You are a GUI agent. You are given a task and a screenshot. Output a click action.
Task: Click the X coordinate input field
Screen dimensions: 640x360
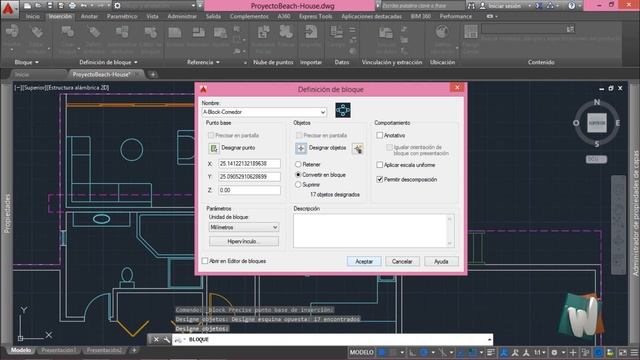tap(249, 164)
